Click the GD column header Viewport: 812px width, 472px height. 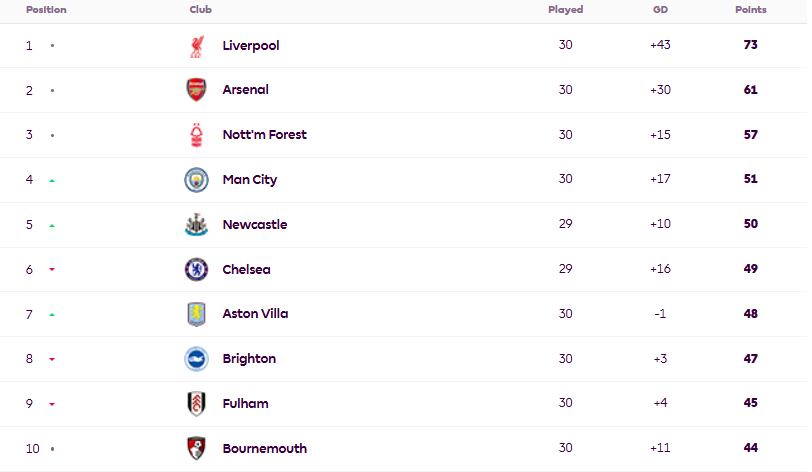click(x=660, y=10)
